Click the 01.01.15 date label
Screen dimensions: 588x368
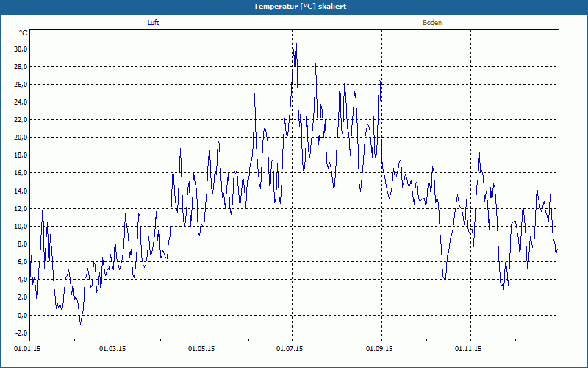[27, 349]
